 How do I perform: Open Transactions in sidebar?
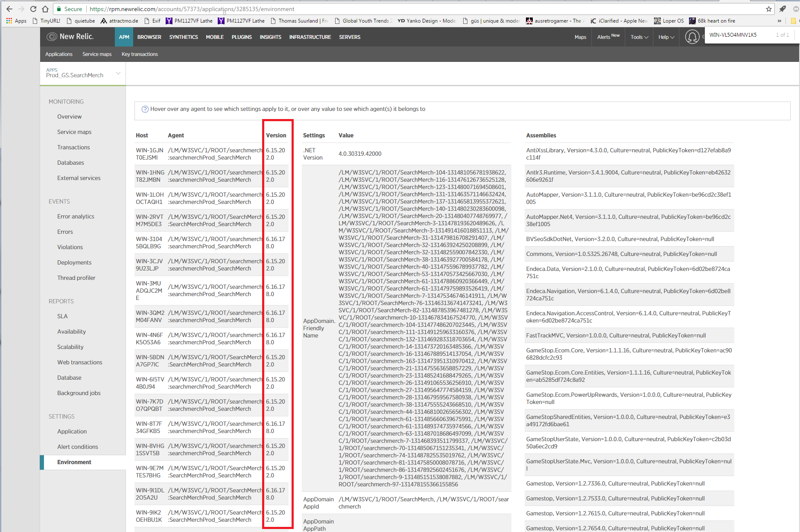73,147
